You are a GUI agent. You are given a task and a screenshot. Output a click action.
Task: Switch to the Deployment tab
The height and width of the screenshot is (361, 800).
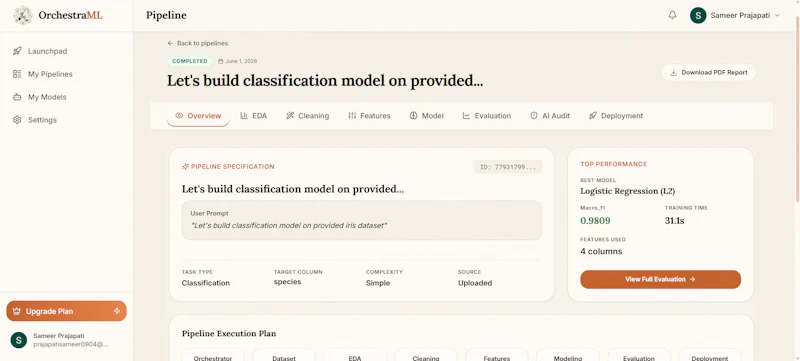tap(616, 116)
